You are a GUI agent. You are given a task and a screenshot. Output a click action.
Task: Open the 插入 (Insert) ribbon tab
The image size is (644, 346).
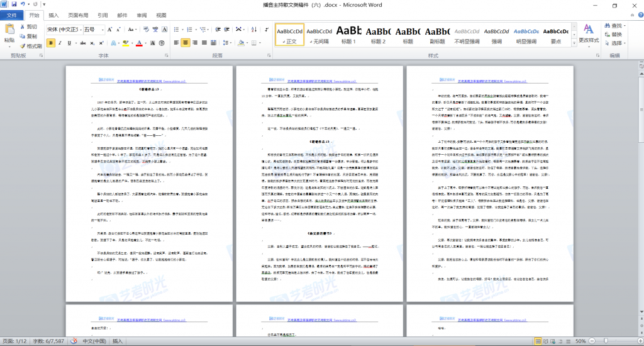(54, 15)
